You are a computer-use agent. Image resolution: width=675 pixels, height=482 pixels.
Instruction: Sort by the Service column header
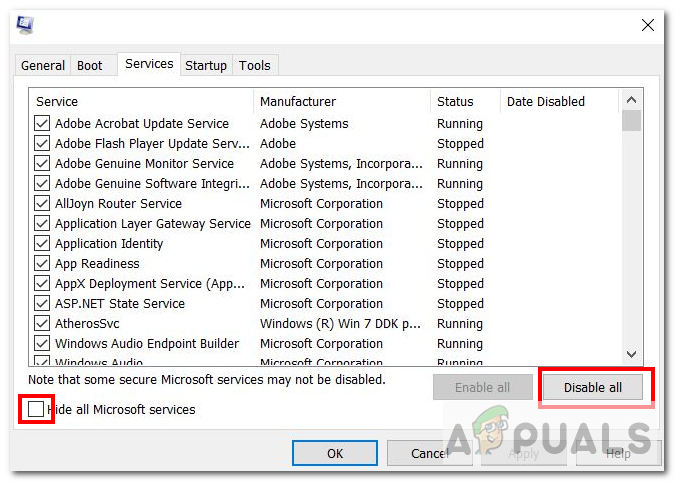pyautogui.click(x=142, y=102)
